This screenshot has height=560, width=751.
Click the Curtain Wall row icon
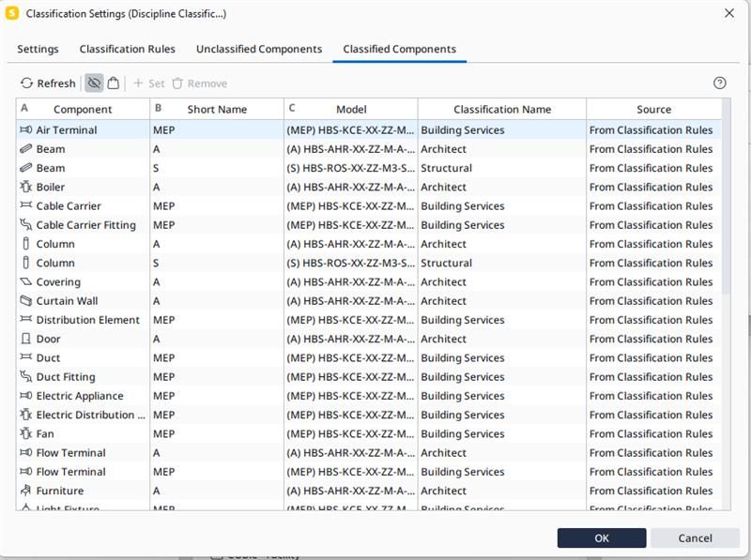tap(26, 300)
